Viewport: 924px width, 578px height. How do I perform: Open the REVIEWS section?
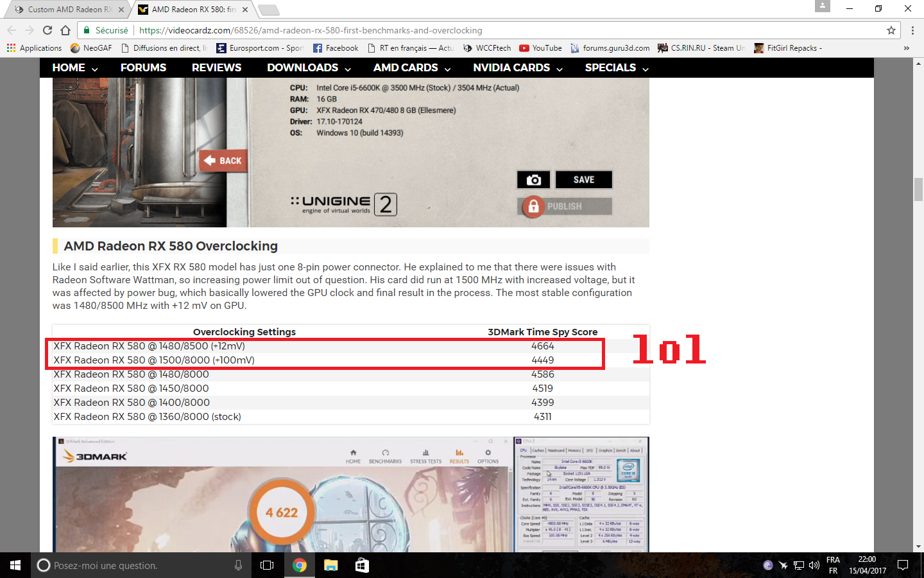(x=216, y=68)
